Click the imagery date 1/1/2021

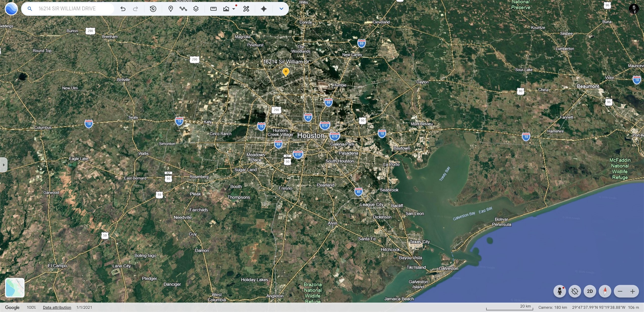(84, 307)
